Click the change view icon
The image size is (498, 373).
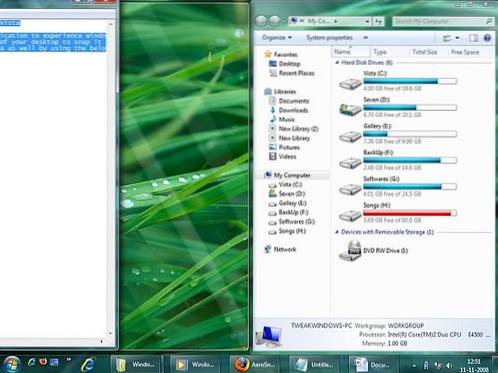pos(447,38)
